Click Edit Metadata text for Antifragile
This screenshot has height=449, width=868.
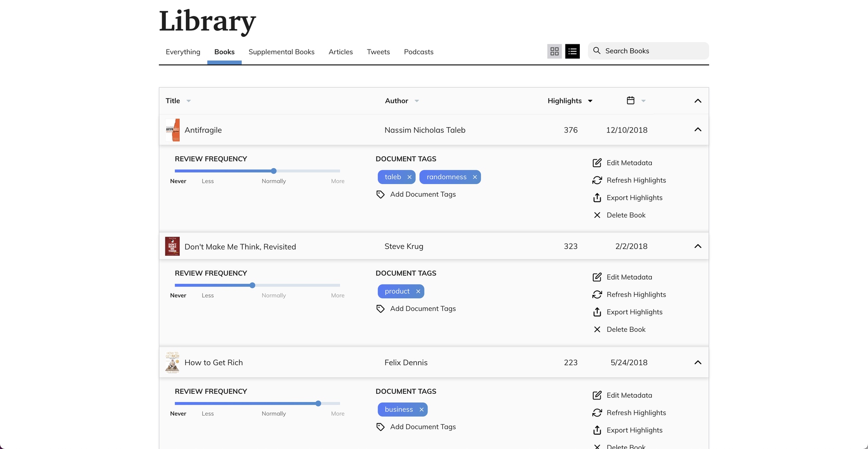pyautogui.click(x=629, y=163)
